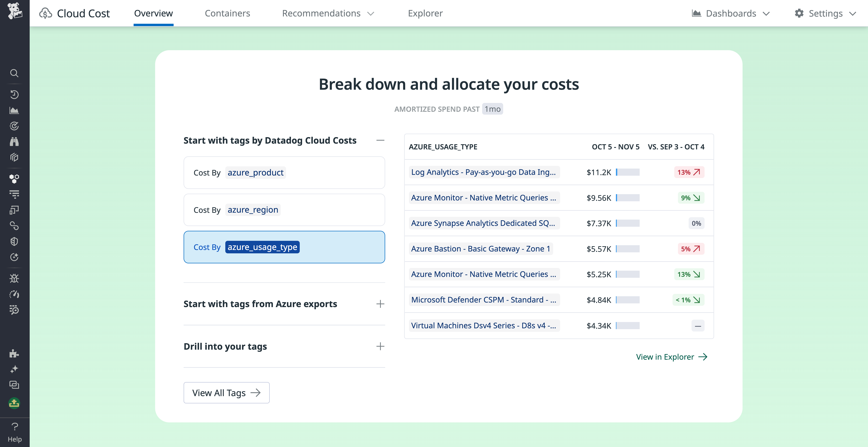Open Watchdog via the binoculars icon
The height and width of the screenshot is (447, 868).
pos(14,142)
